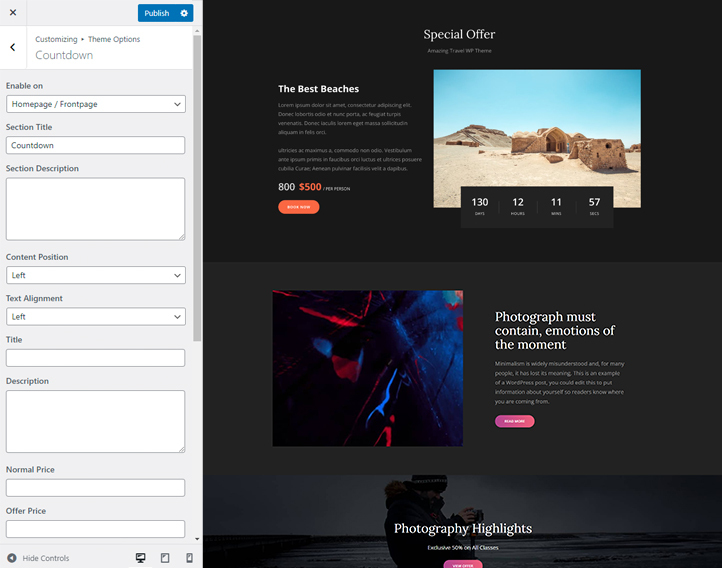
Task: Click the $500 offer price text
Action: point(310,187)
